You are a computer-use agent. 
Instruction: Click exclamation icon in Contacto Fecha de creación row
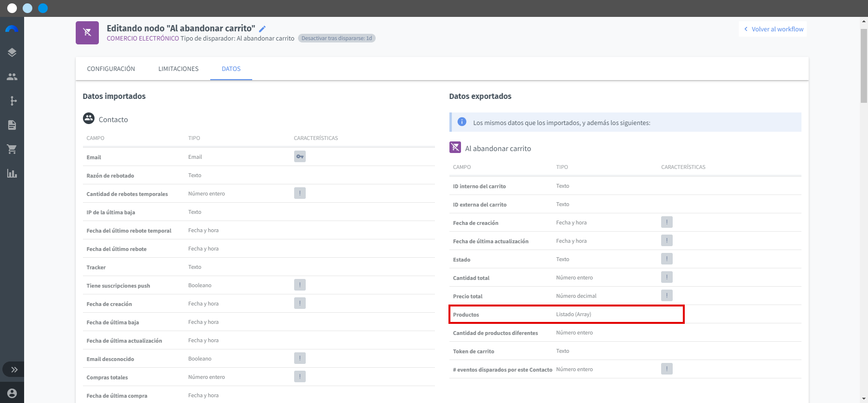tap(300, 303)
